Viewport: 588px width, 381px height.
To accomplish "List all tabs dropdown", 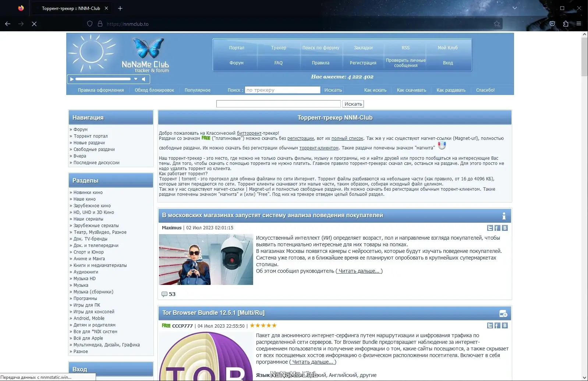I will (515, 8).
